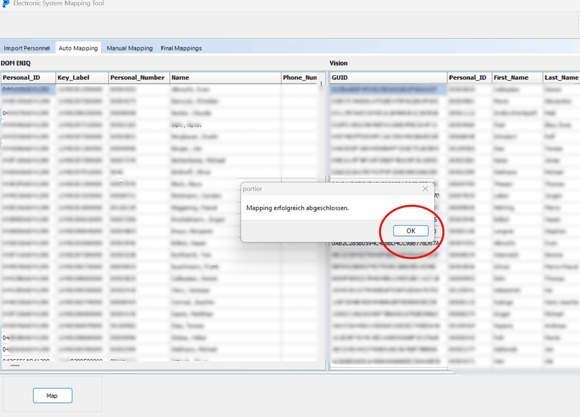Select the first row in DOM ENIQ table

[x=159, y=89]
